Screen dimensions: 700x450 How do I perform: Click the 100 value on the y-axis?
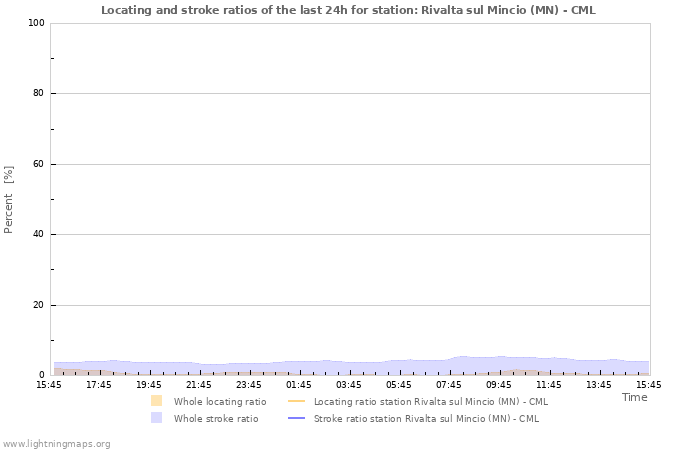pos(34,23)
